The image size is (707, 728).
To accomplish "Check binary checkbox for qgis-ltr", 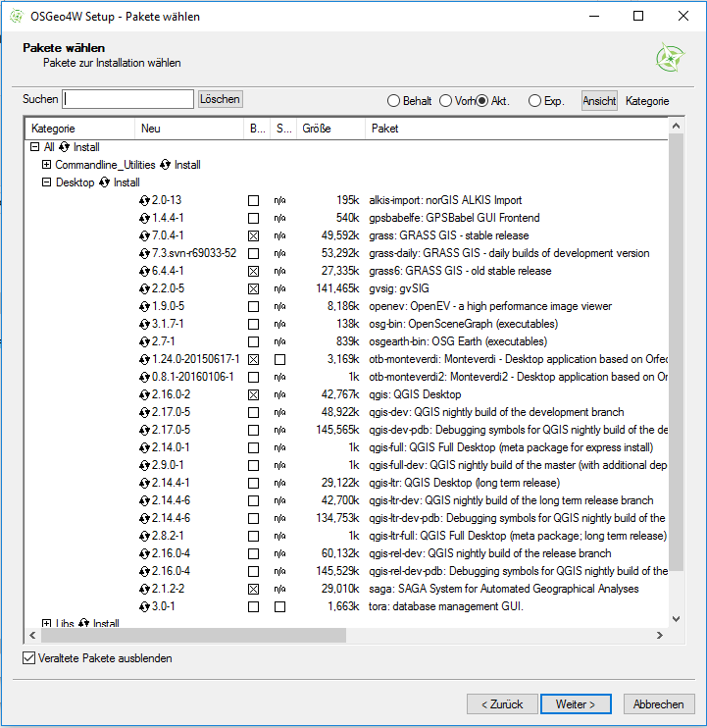I will pos(253,483).
